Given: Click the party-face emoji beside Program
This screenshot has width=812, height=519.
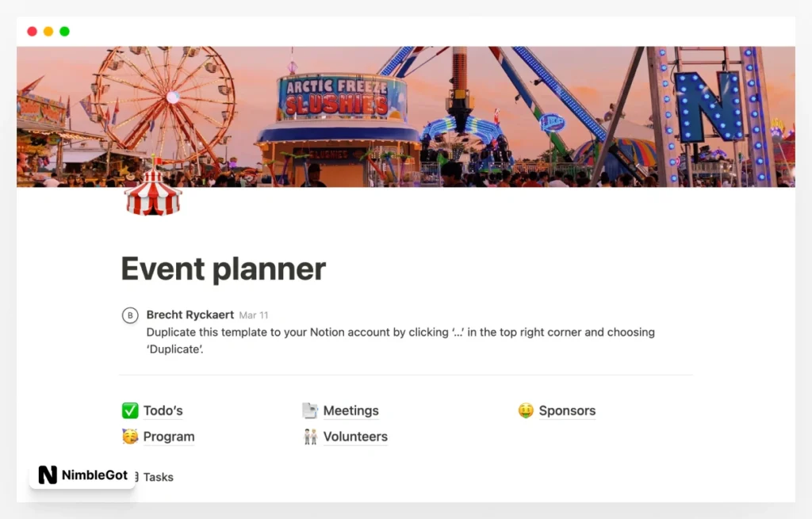Looking at the screenshot, I should (x=130, y=437).
